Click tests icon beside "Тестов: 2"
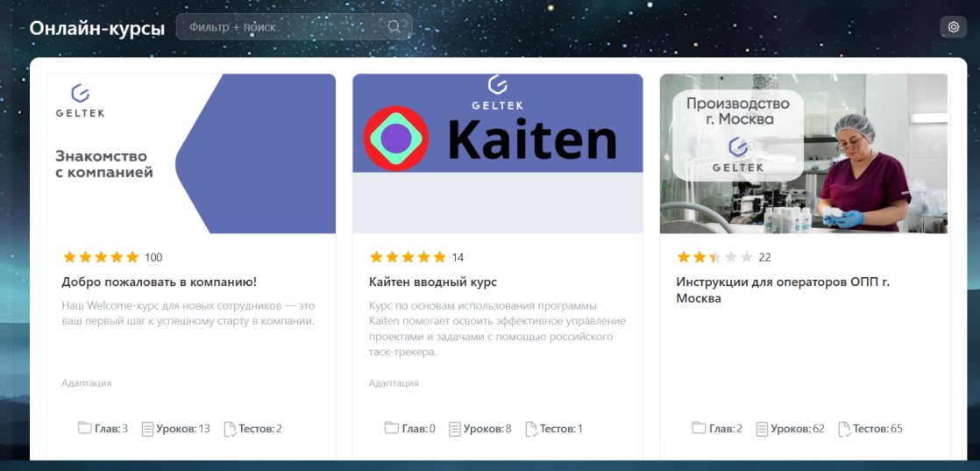The image size is (980, 471). click(230, 429)
